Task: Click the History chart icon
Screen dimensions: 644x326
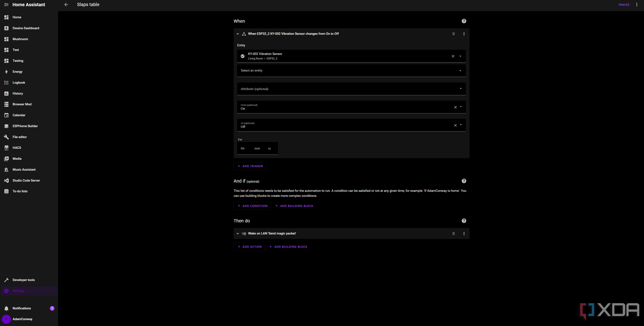Action: click(x=7, y=94)
